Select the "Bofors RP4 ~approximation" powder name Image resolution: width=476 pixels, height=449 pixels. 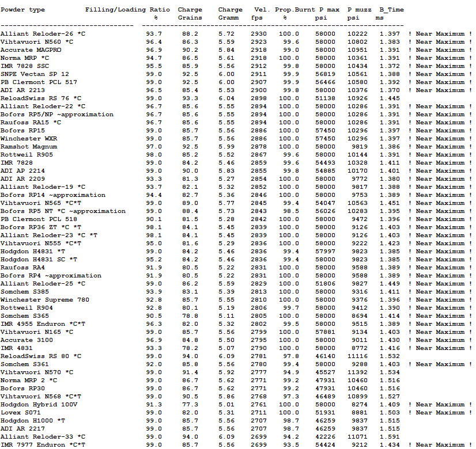click(51, 276)
